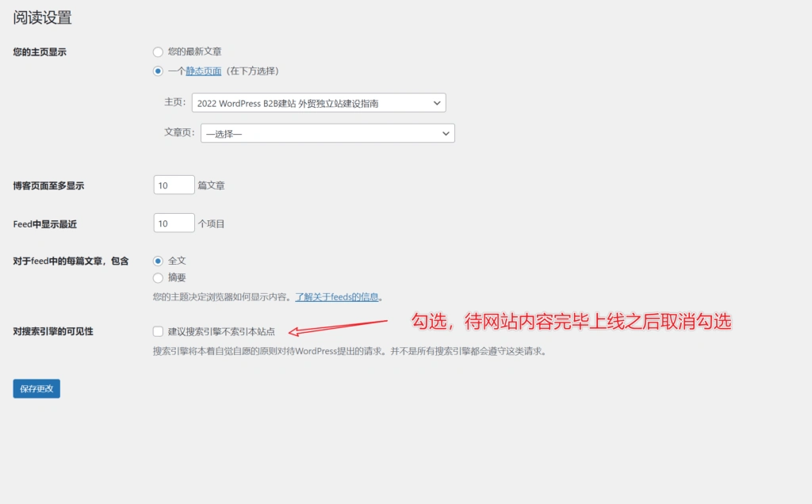
Task: Click the 篇文章 unit text
Action: 211,185
